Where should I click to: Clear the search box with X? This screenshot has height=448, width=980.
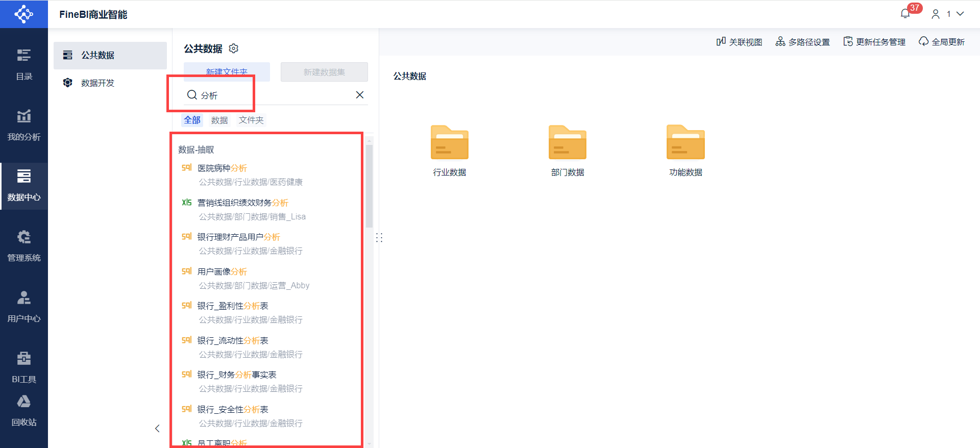(x=360, y=95)
